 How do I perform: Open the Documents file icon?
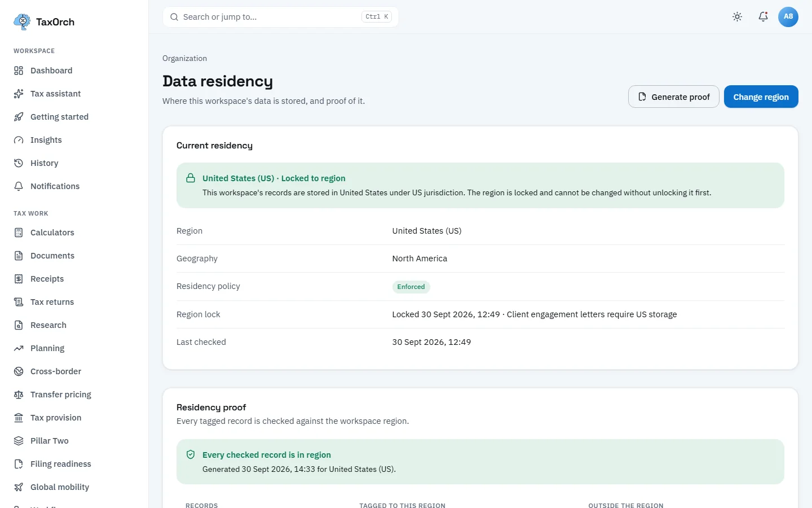(x=19, y=256)
